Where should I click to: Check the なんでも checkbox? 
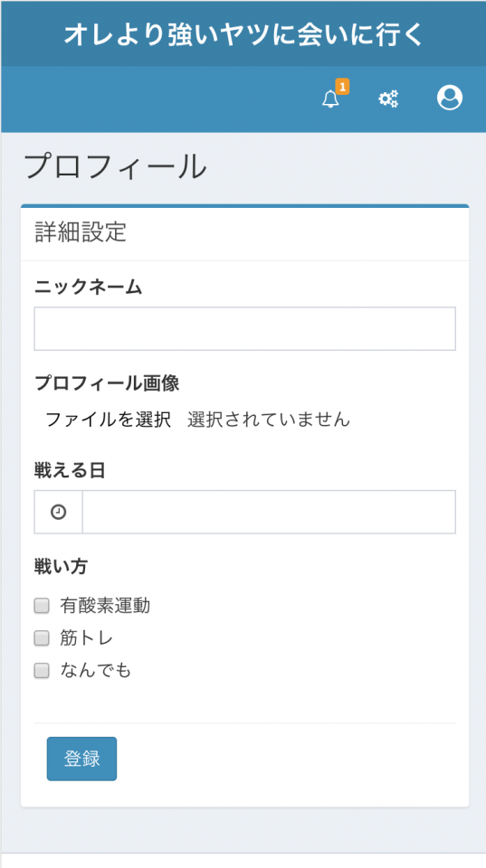(42, 671)
